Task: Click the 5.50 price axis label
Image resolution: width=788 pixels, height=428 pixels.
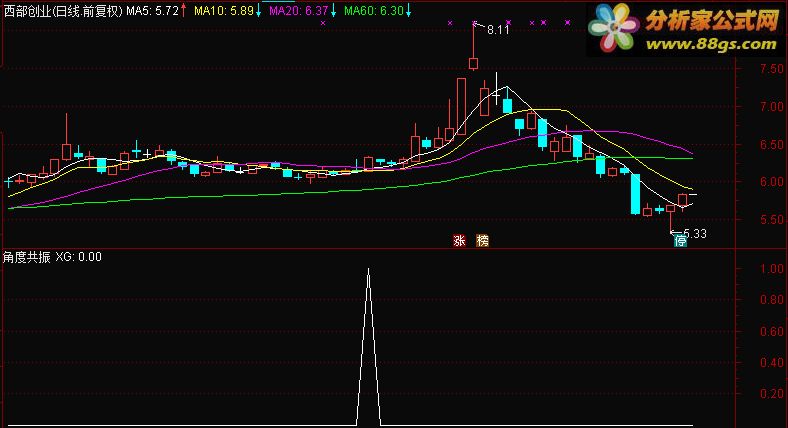Action: (x=772, y=220)
